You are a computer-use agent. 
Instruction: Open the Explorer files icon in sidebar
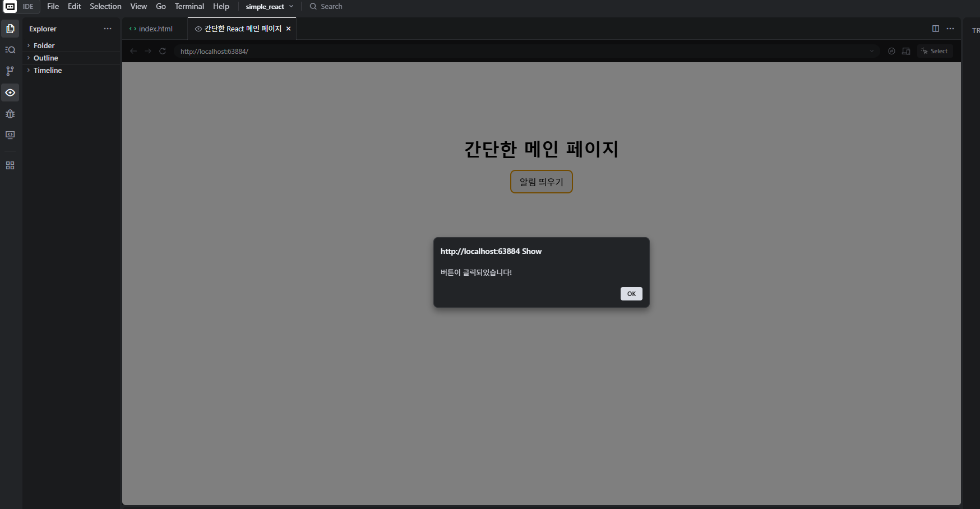pos(10,29)
